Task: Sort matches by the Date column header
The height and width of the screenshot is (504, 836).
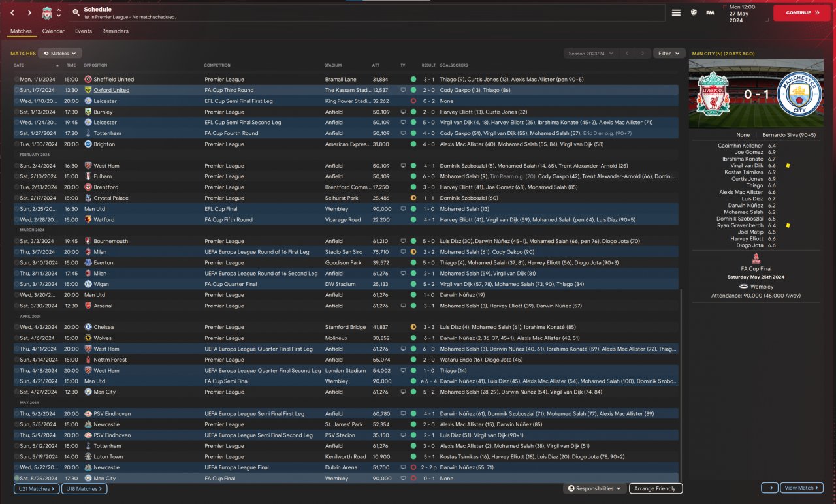Action: point(18,65)
